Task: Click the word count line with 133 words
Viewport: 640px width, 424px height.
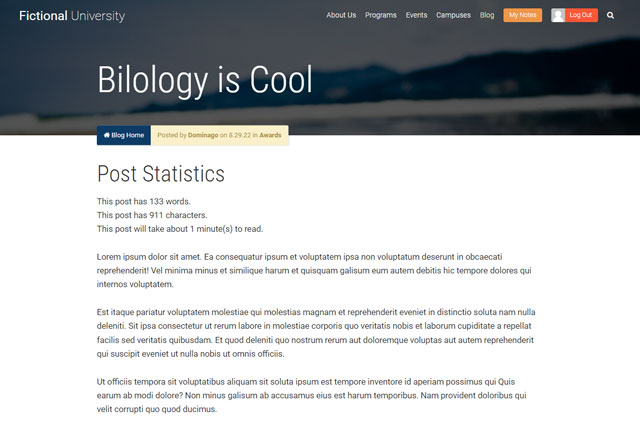Action: 144,202
